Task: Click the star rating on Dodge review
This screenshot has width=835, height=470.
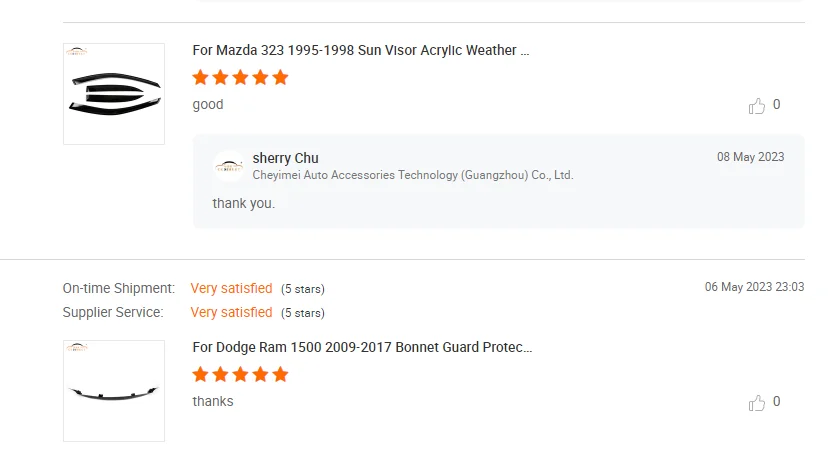Action: click(x=240, y=374)
